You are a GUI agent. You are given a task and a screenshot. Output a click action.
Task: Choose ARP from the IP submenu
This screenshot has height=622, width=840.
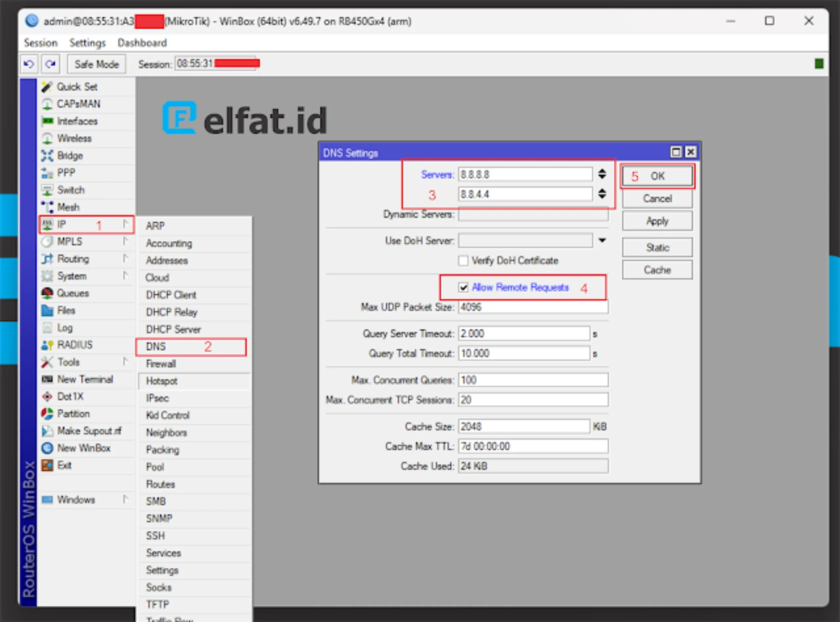coord(194,226)
